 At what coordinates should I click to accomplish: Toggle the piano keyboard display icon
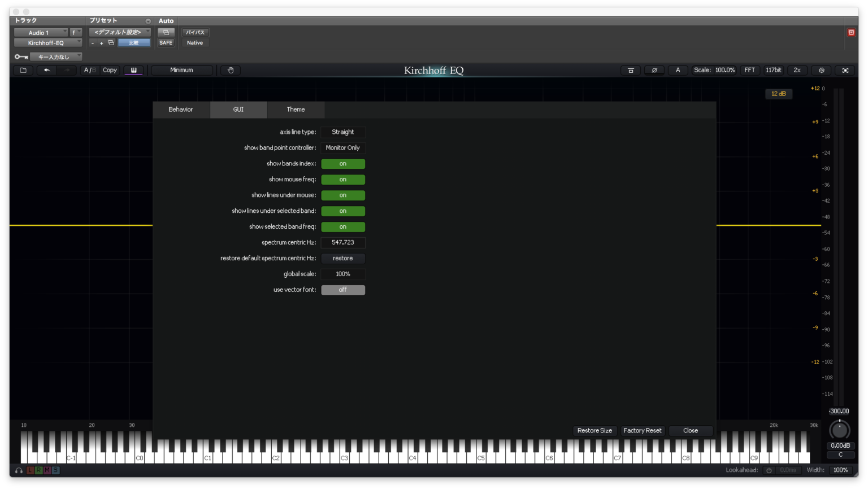[134, 70]
